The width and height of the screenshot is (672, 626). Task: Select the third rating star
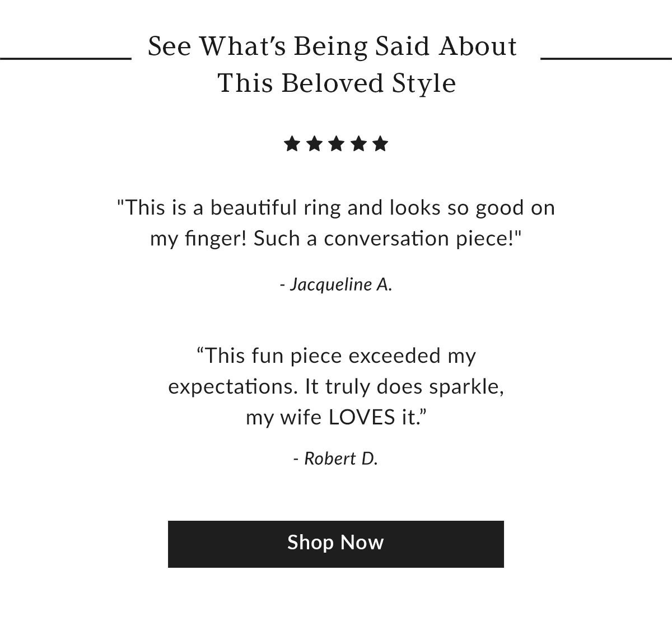[336, 144]
